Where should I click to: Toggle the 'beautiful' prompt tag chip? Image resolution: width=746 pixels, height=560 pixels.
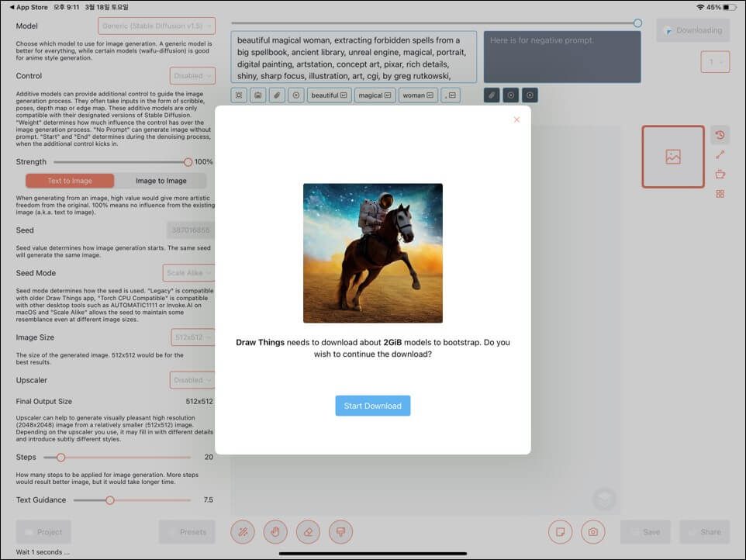point(330,95)
